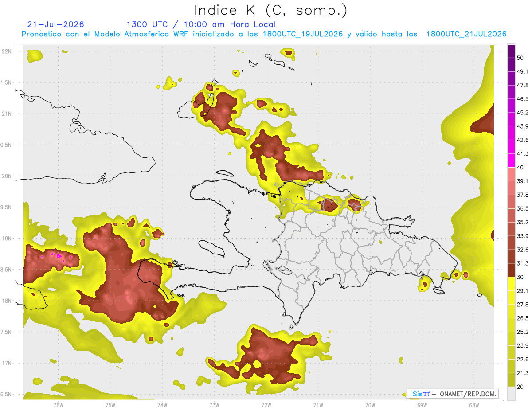
Task: Click the "76W" longitude label
Action: click(x=58, y=405)
